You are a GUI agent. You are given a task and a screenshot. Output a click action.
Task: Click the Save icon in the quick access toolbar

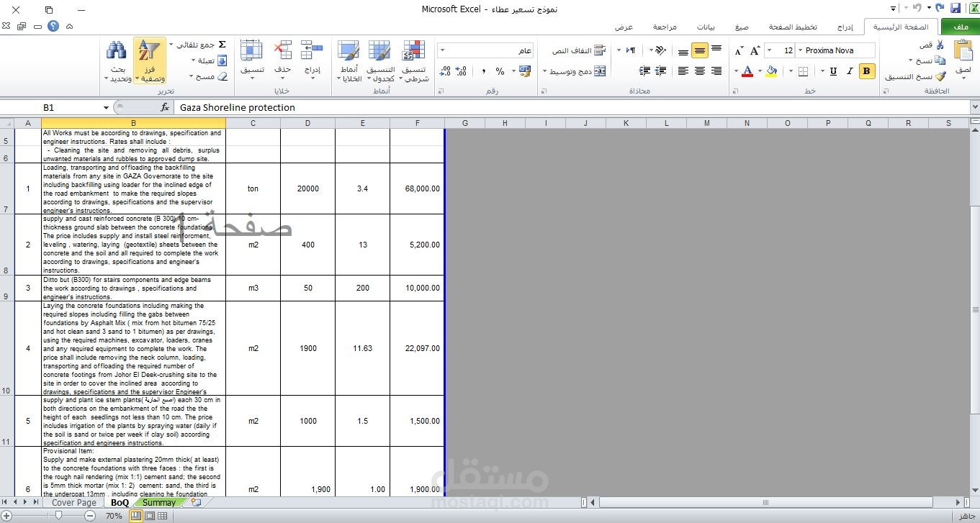[956, 8]
